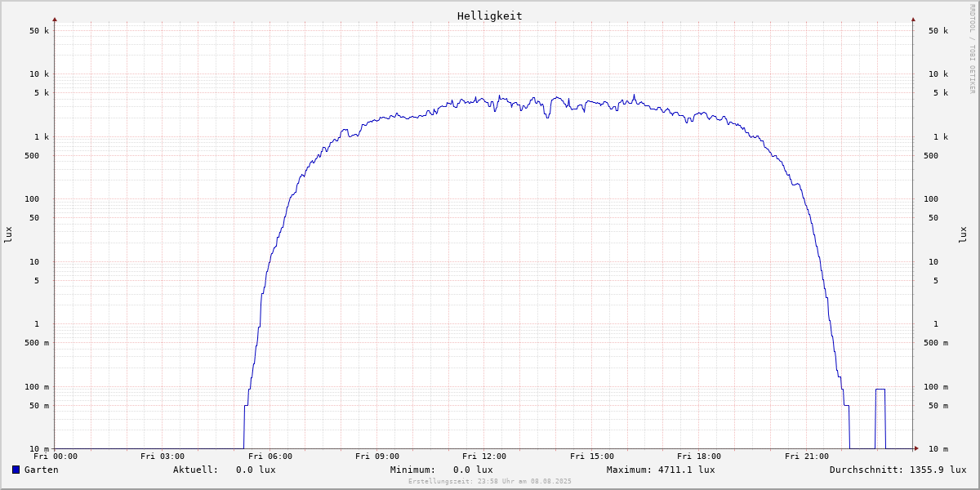This screenshot has width=980, height=490.
Task: Select the Garten legend label
Action: (x=42, y=470)
